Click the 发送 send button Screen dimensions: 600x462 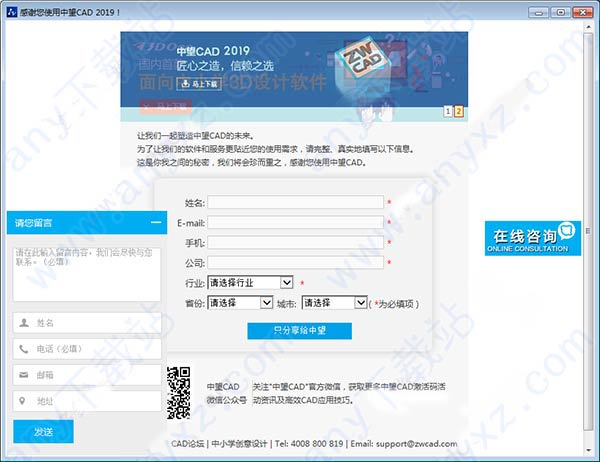pos(43,431)
